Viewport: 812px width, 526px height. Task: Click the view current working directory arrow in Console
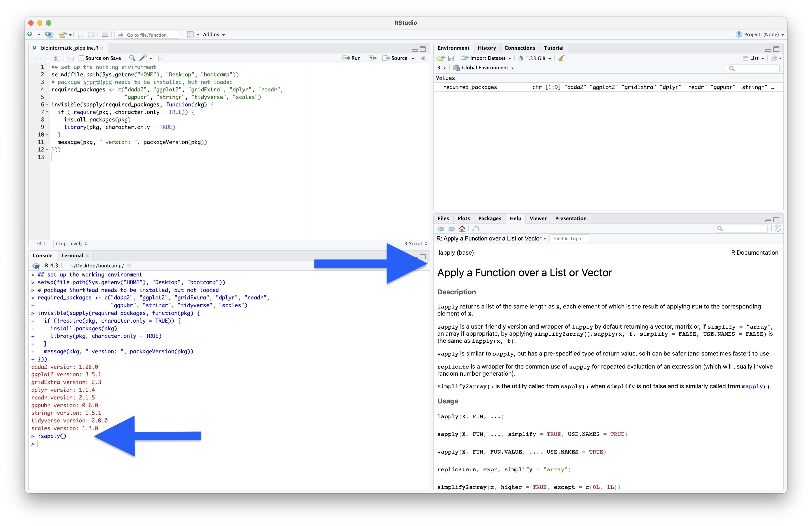129,266
